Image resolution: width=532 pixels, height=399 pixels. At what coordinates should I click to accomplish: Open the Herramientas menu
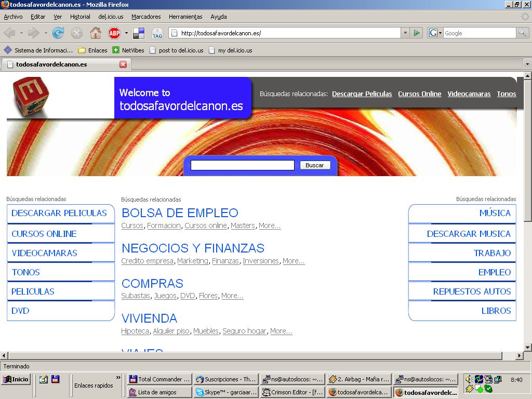point(185,17)
